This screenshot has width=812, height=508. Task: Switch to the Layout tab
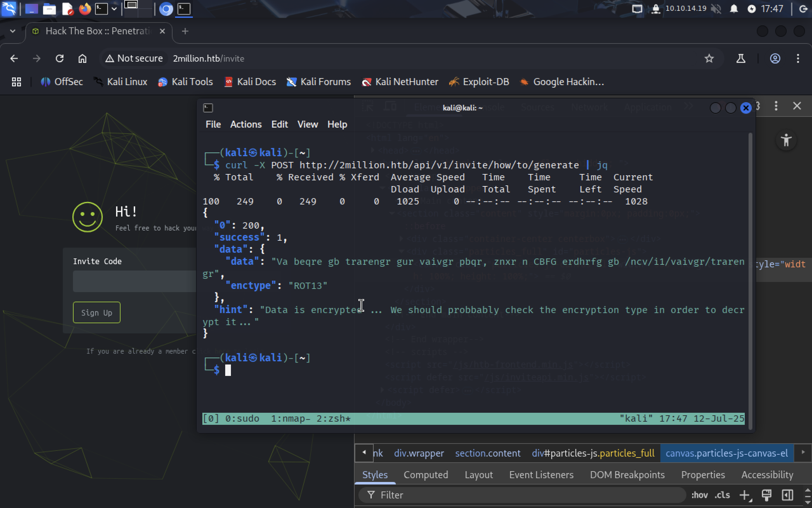(479, 475)
